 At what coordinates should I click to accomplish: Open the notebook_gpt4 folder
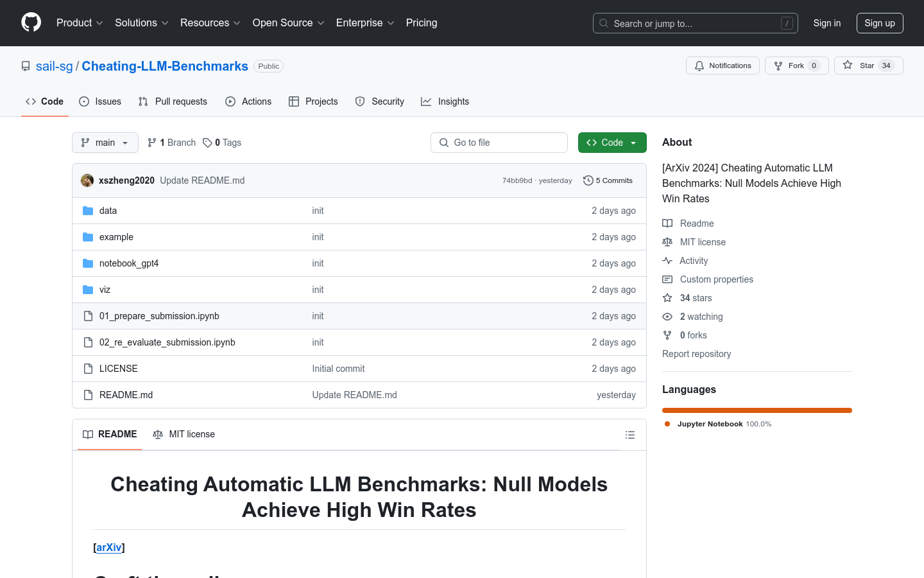[x=129, y=263]
